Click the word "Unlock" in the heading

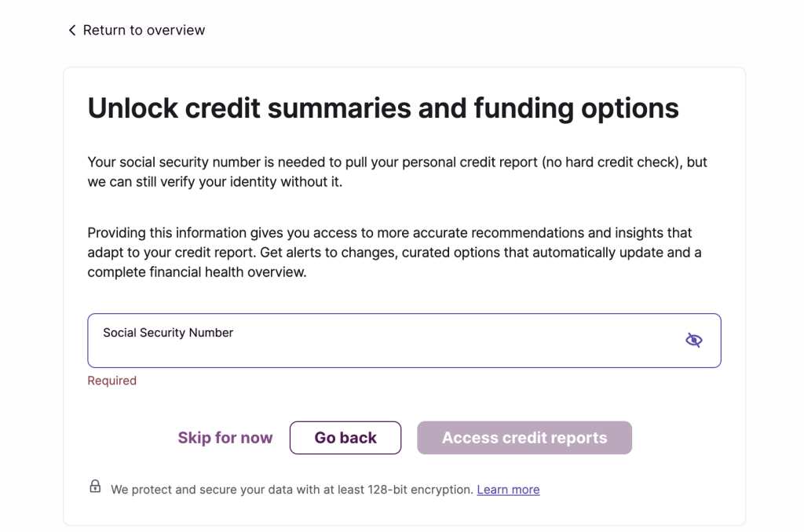(x=131, y=108)
